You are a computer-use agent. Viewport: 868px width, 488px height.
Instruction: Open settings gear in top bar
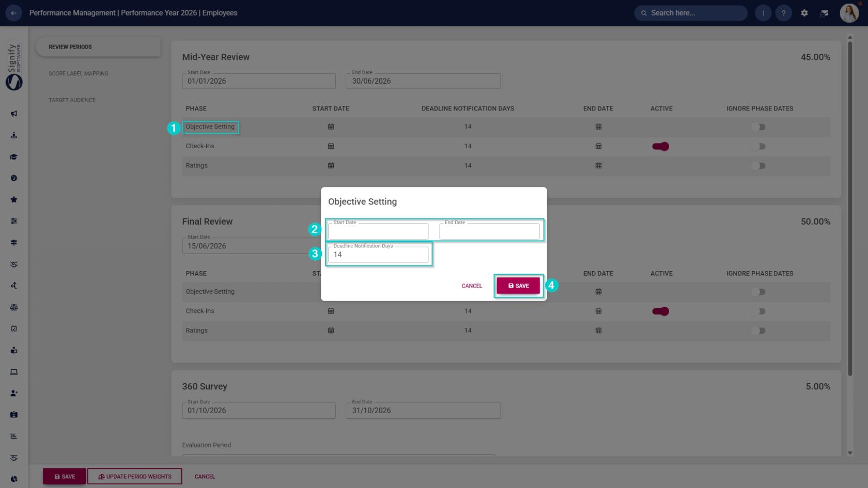click(804, 13)
